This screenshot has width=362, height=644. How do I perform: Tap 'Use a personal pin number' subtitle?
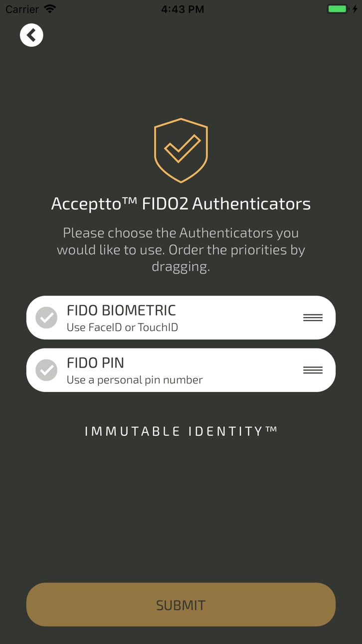(135, 380)
